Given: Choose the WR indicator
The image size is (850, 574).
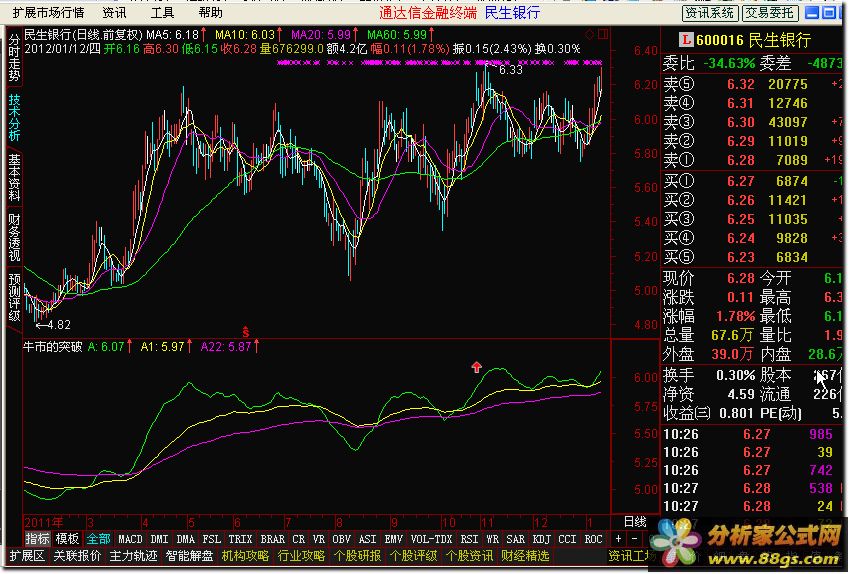Looking at the screenshot, I should coord(493,539).
